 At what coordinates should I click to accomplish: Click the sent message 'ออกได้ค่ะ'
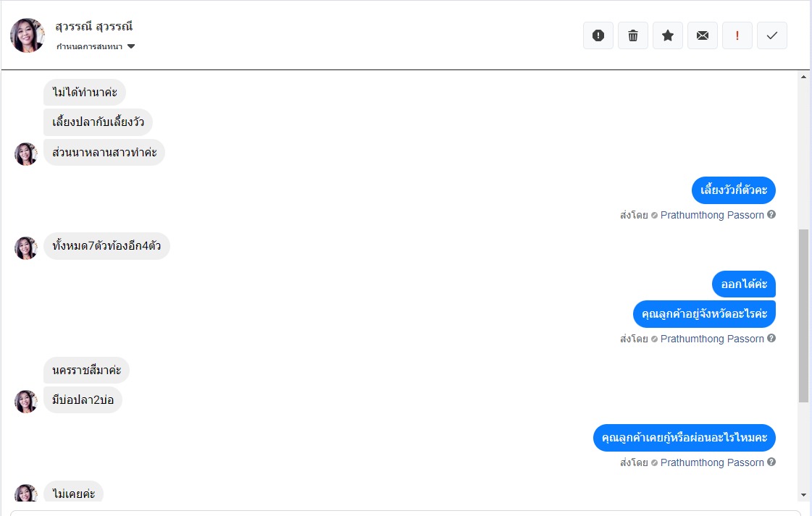[x=744, y=284]
